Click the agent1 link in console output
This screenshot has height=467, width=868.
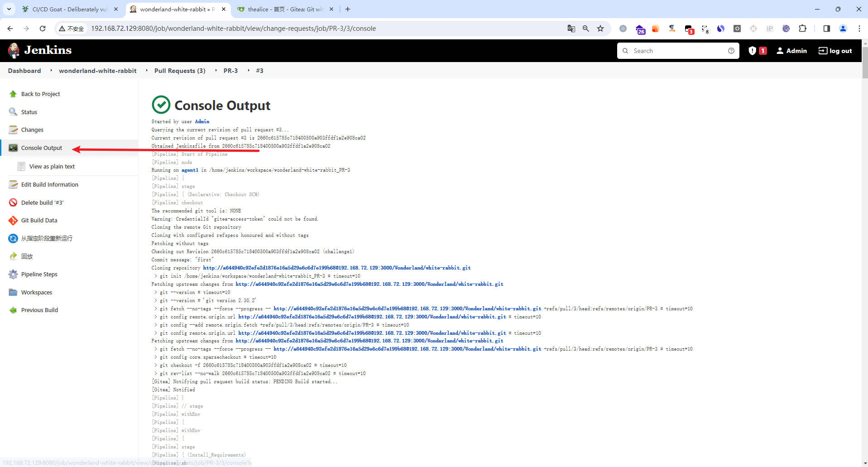pos(190,170)
